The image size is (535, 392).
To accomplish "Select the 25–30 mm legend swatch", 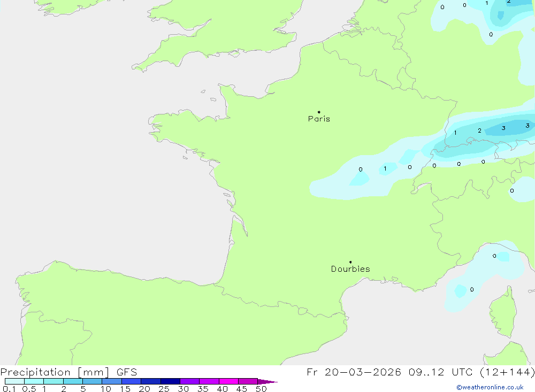I will click(170, 381).
